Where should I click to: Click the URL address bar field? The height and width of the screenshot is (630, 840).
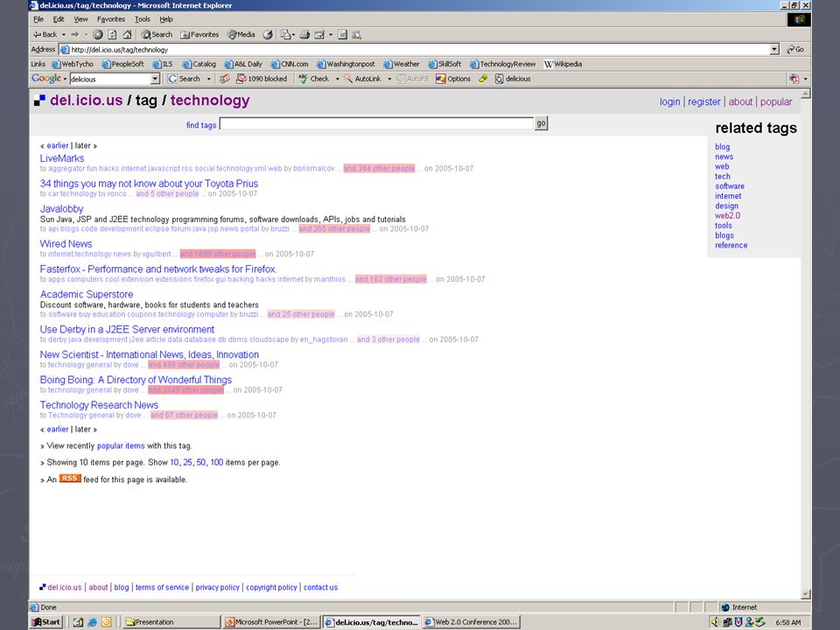click(x=415, y=49)
